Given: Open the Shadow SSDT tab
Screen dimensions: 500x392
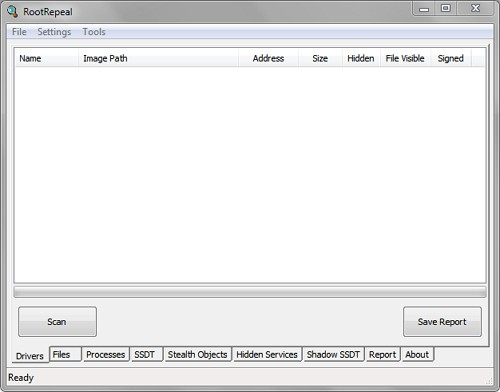Looking at the screenshot, I should 334,354.
